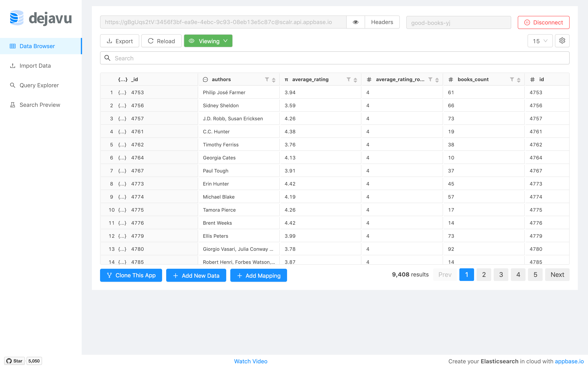
Task: Expand the results per page dropdown showing 15
Action: pyautogui.click(x=540, y=41)
